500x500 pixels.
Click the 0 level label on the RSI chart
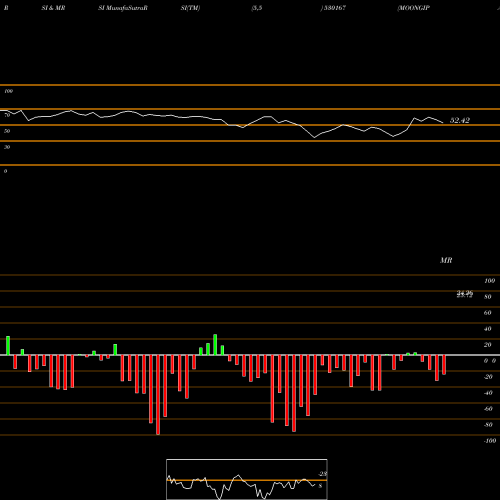[x=5, y=171]
